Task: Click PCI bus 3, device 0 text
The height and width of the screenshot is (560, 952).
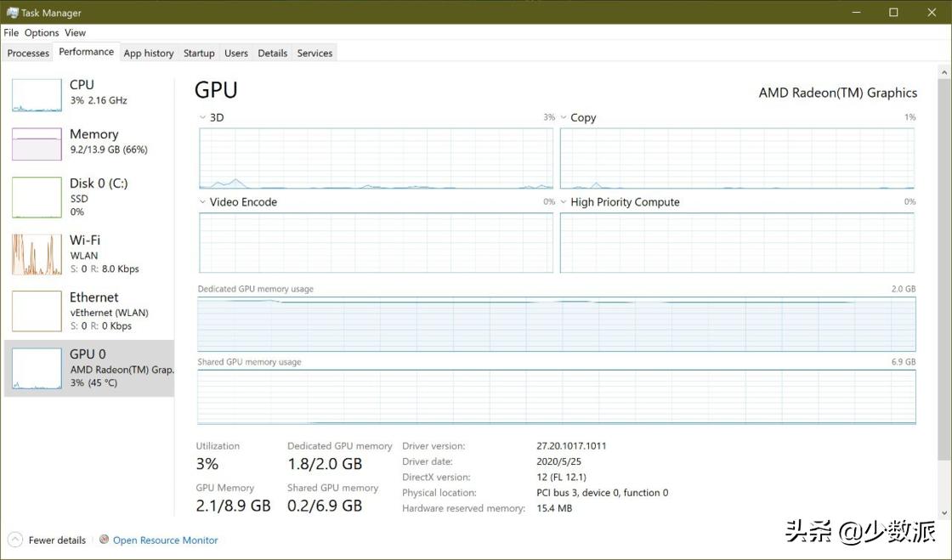Action: (x=603, y=493)
